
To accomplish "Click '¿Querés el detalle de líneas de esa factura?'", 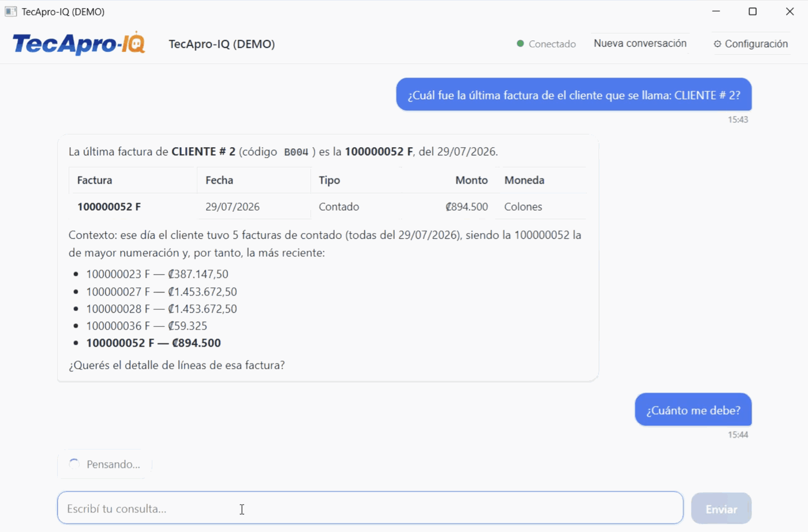I will pos(177,365).
